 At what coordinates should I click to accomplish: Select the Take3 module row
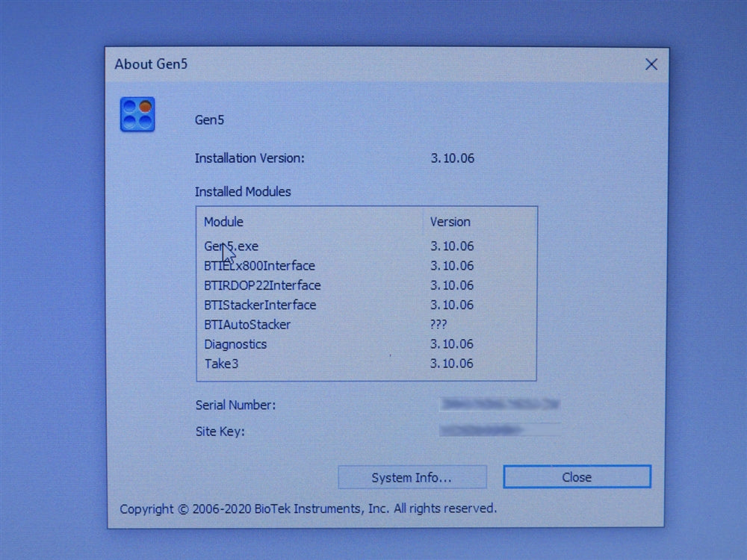(366, 364)
